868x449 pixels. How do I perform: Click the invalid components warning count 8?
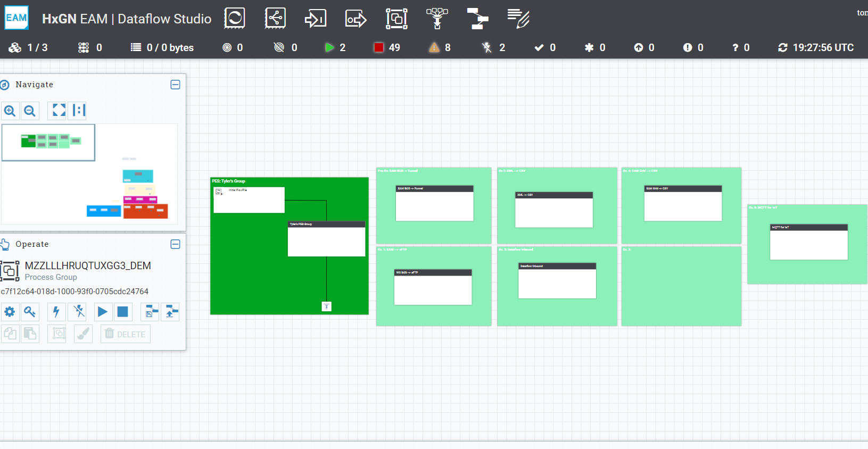click(440, 47)
